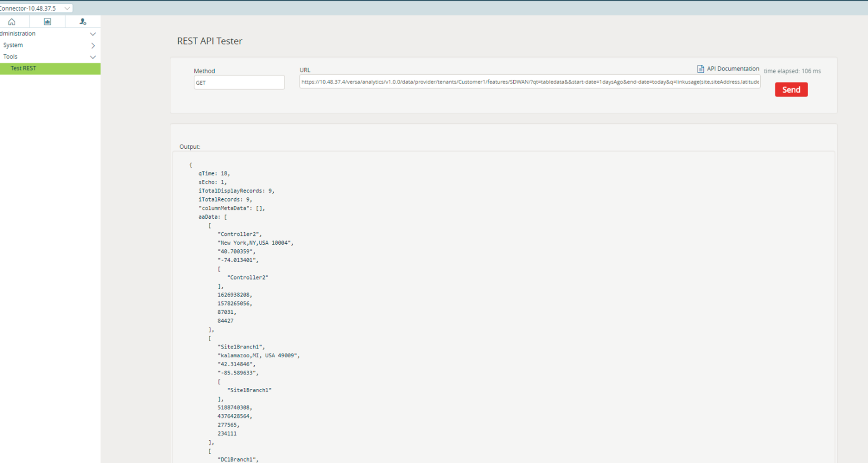Open the analytics chart icon tab
Image resolution: width=868 pixels, height=467 pixels.
click(47, 22)
